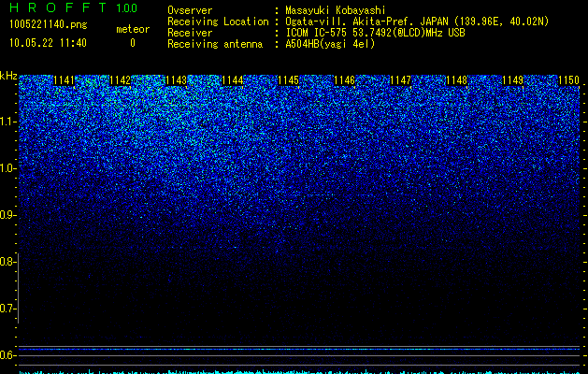The width and height of the screenshot is (588, 374).
Task: Click the 1143 time marker
Action: 177,80
